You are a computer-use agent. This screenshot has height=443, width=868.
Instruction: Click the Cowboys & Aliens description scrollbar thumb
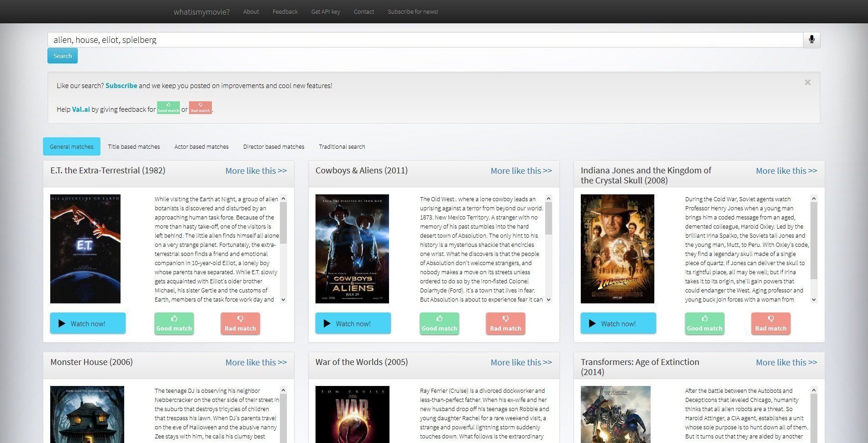tap(549, 219)
